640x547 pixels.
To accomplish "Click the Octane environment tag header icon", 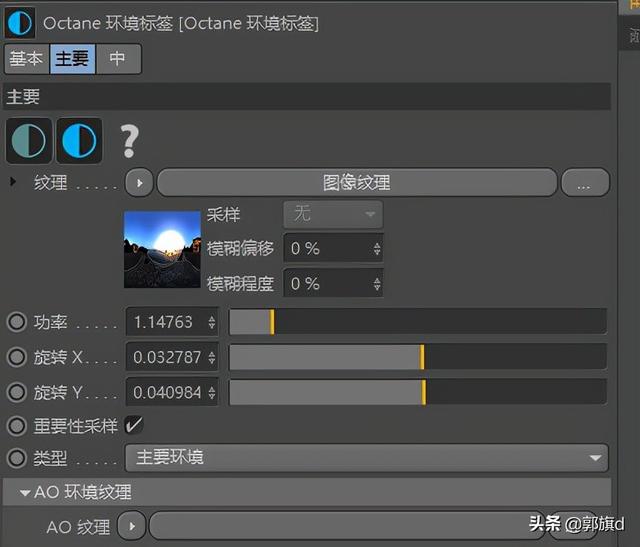I will [x=20, y=23].
